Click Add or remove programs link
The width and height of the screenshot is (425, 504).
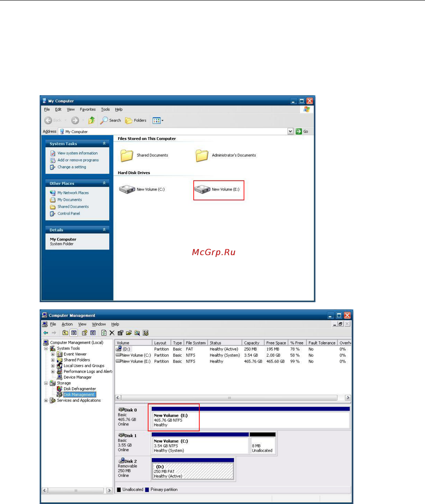click(x=78, y=160)
